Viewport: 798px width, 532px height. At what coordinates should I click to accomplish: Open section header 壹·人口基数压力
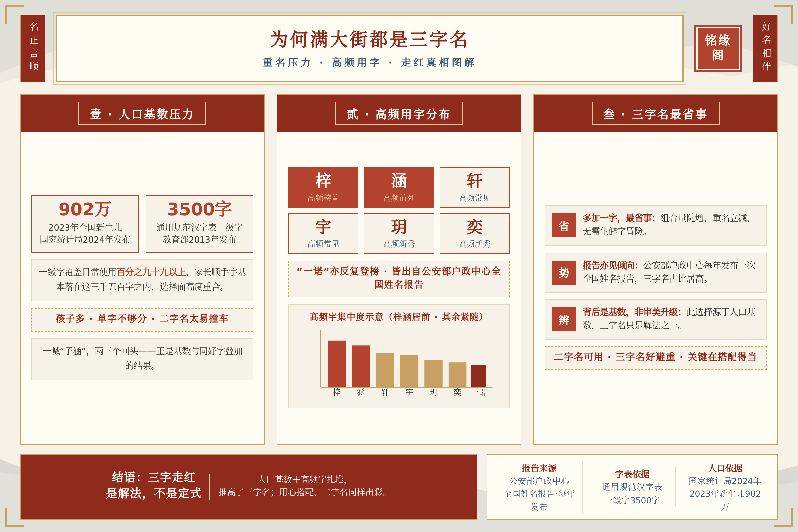(142, 114)
